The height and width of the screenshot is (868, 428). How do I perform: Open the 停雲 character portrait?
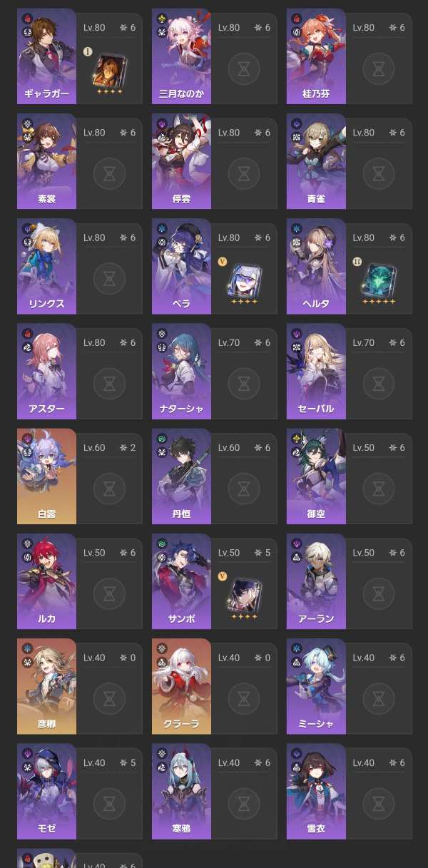[x=181, y=159]
